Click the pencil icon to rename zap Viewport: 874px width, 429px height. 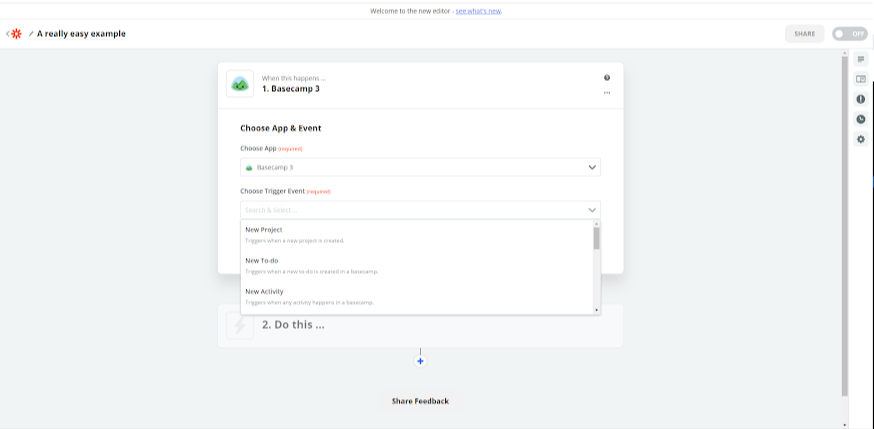[31, 34]
